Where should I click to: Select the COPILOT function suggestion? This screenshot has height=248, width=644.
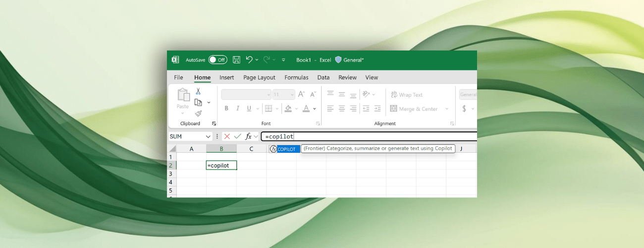[285, 149]
